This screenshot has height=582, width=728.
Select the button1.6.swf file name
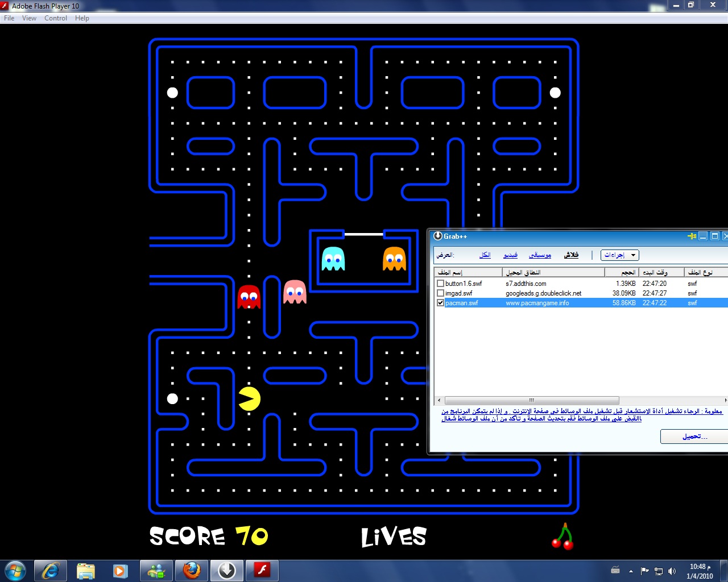pos(464,284)
